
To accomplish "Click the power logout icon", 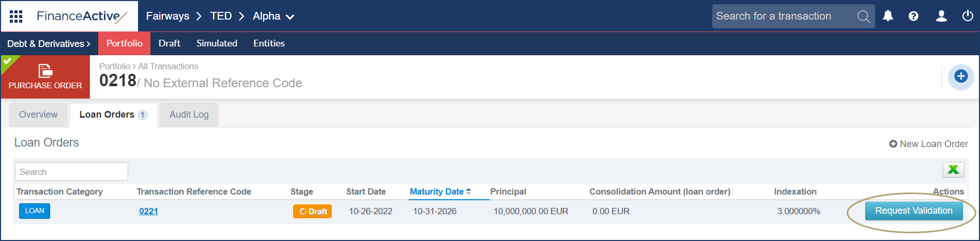I will point(968,16).
